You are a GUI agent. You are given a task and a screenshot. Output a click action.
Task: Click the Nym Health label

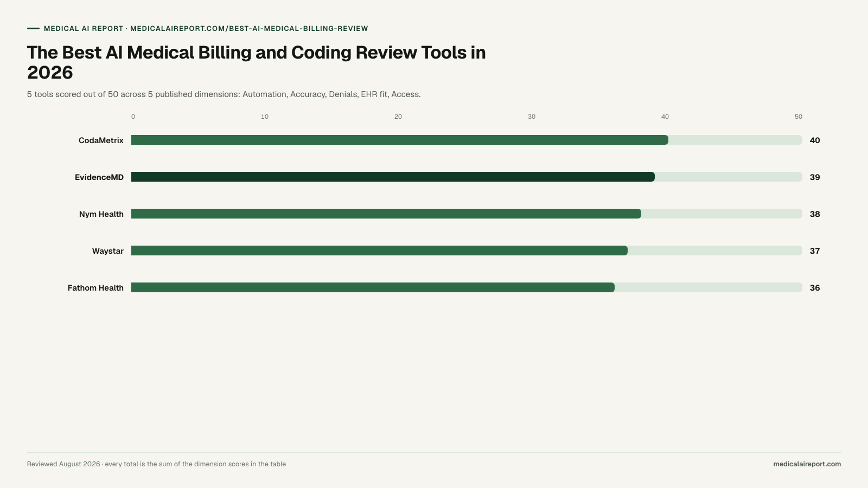(x=101, y=214)
